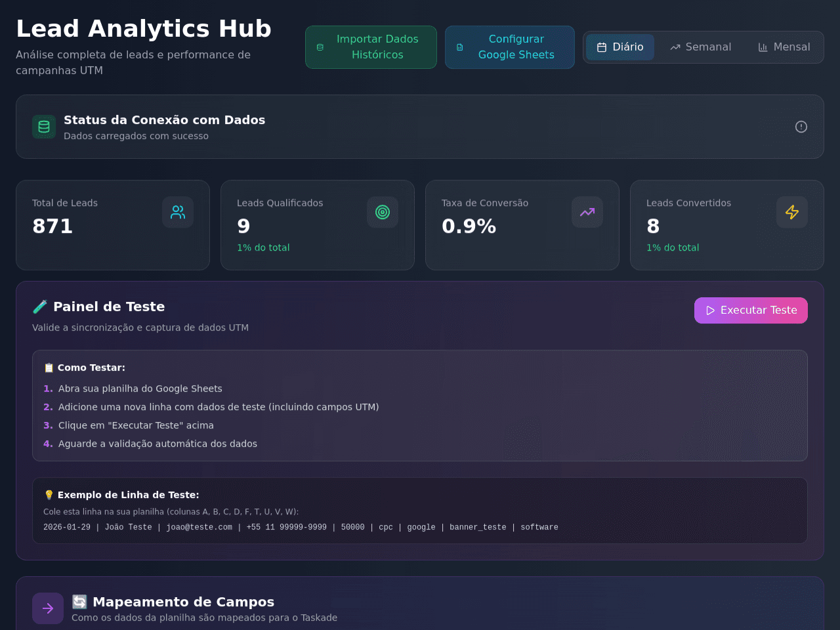Click the lightning icon on Leads Convertidos
Image resolution: width=840 pixels, height=630 pixels.
point(792,212)
